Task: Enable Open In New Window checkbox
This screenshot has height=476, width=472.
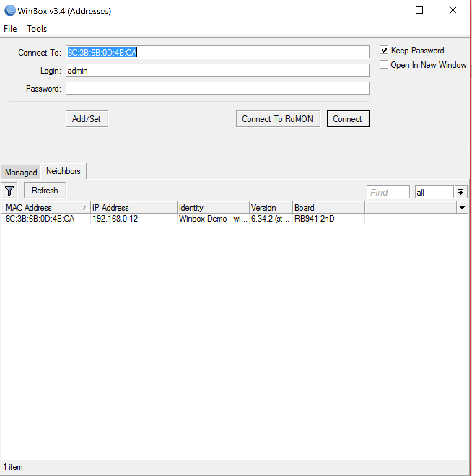Action: coord(384,65)
